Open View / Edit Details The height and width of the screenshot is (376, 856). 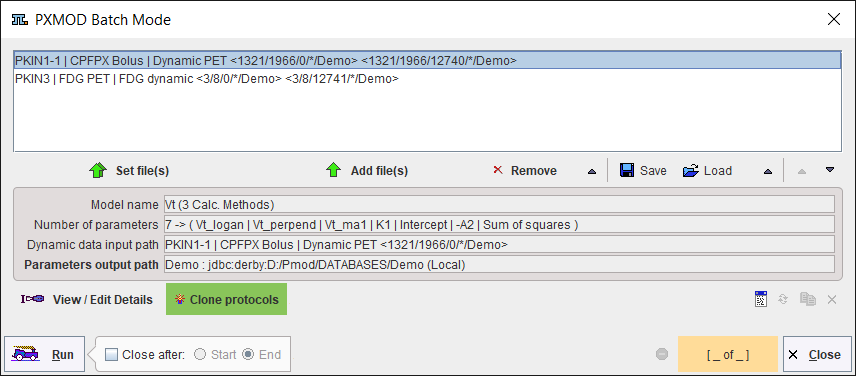86,299
